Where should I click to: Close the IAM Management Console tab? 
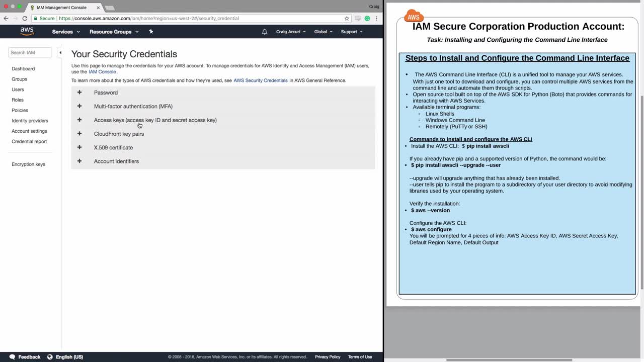[x=98, y=8]
